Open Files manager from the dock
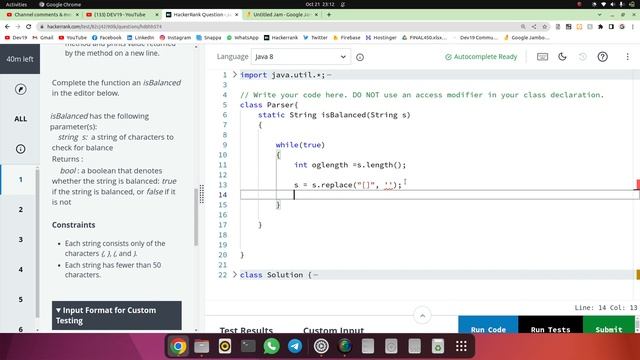The height and width of the screenshot is (360, 640). 201,346
